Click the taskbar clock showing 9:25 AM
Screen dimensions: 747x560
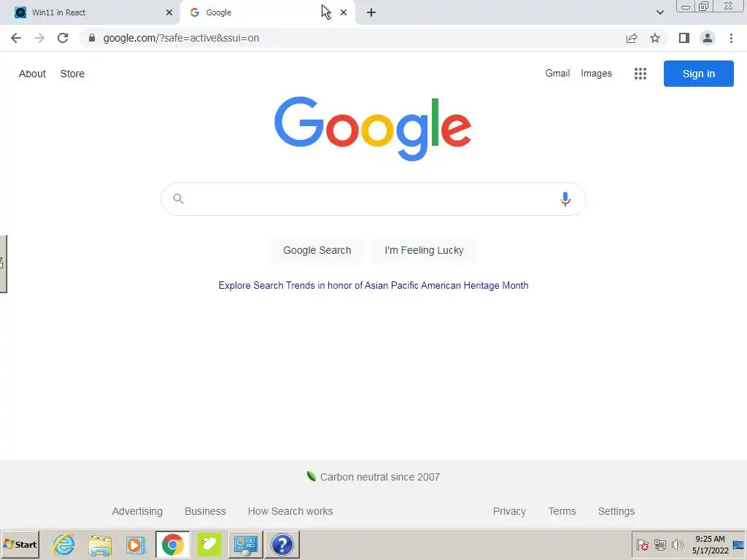[710, 544]
